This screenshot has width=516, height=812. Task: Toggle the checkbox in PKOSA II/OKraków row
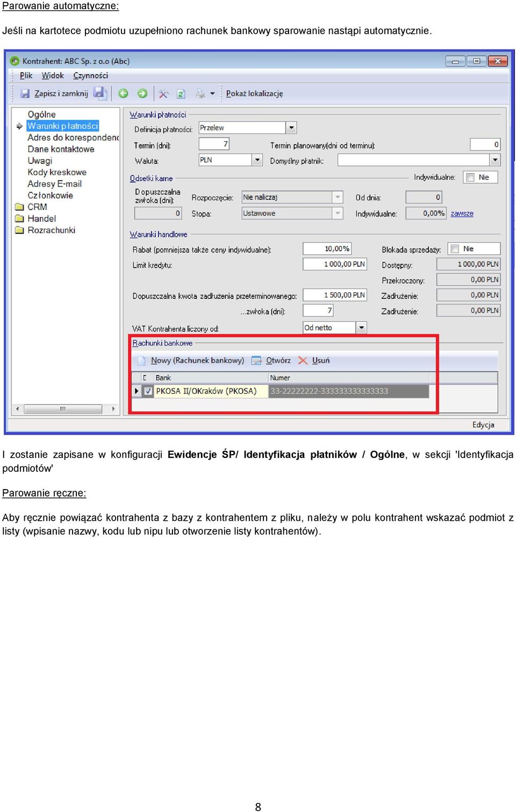(148, 391)
